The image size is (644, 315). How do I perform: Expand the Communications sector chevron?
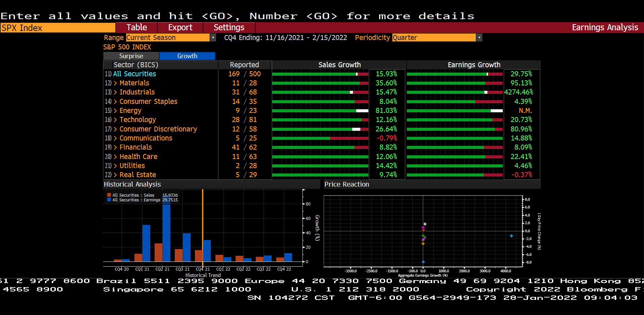pyautogui.click(x=115, y=138)
